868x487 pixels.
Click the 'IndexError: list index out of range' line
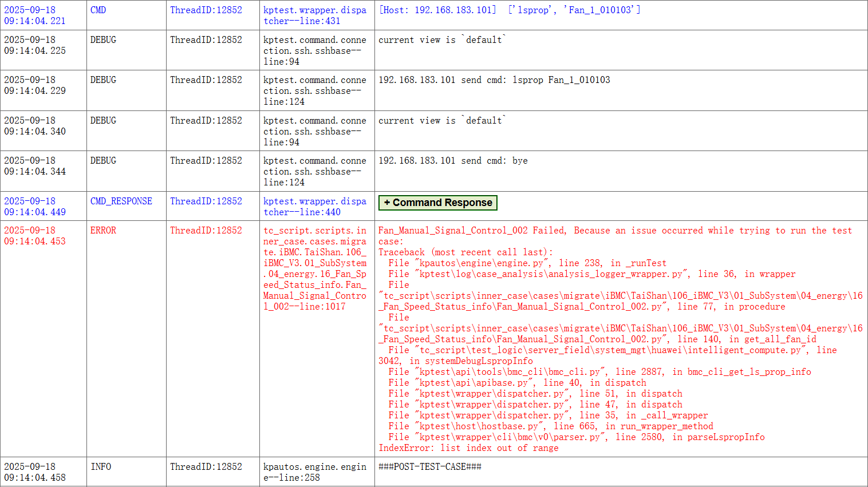pyautogui.click(x=468, y=448)
